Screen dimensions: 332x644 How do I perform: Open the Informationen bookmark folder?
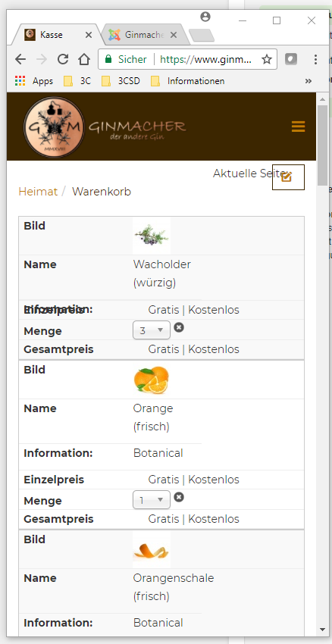pyautogui.click(x=188, y=81)
